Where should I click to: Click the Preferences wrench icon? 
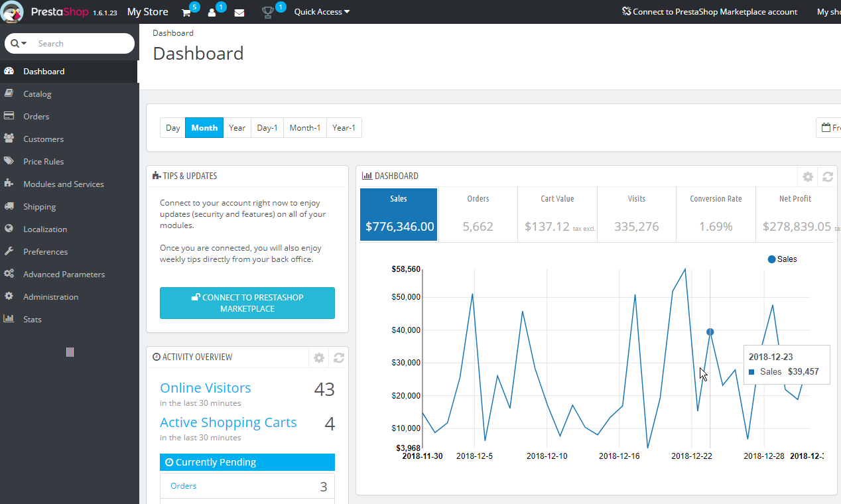9,251
